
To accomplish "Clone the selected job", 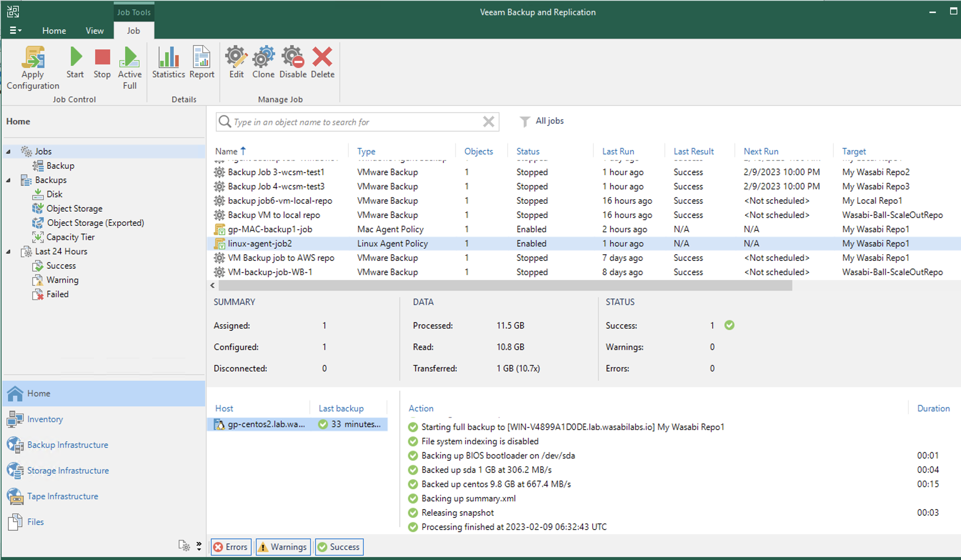I will click(264, 62).
